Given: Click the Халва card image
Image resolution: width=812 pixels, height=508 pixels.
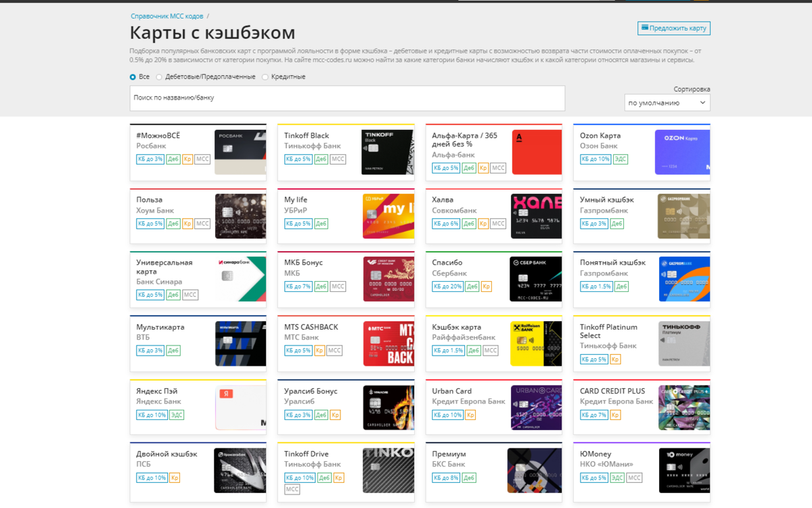Looking at the screenshot, I should tap(537, 217).
